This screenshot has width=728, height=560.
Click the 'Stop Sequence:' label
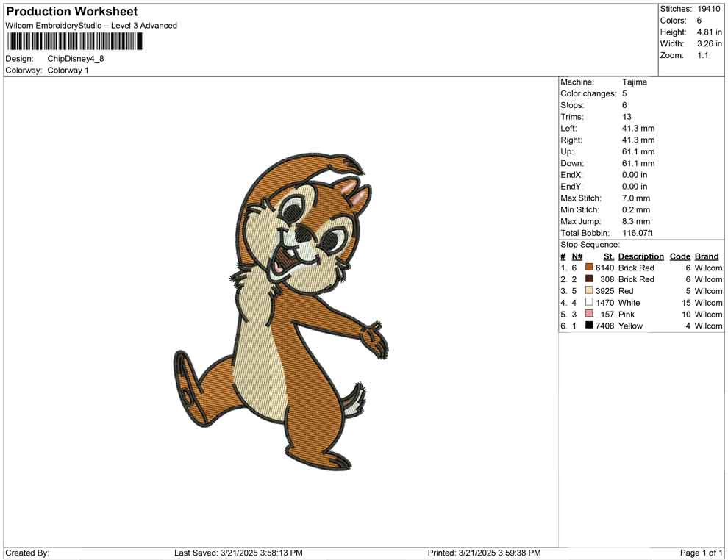point(590,245)
